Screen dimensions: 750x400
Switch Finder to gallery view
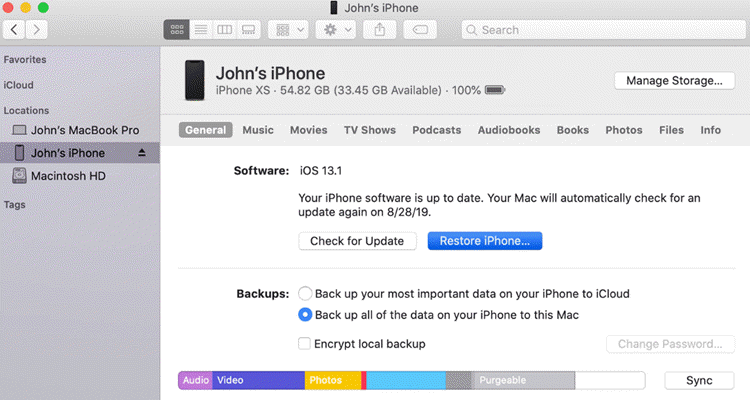point(249,30)
